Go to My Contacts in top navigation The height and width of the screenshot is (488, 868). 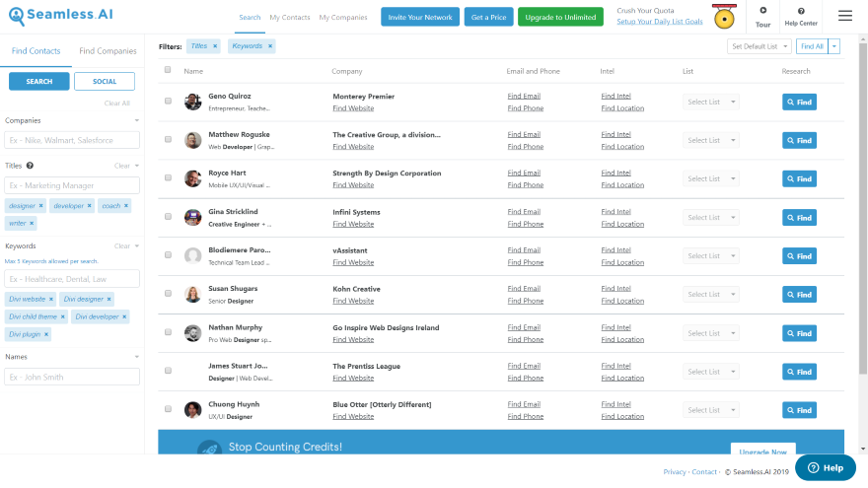point(289,18)
